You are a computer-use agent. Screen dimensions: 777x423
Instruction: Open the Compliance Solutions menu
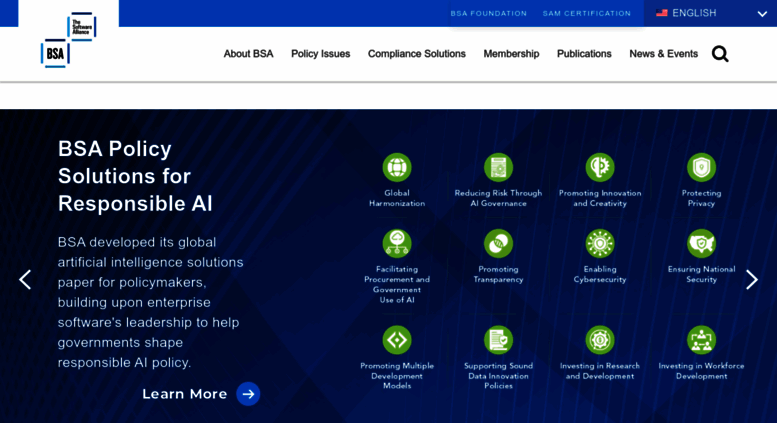click(x=417, y=53)
